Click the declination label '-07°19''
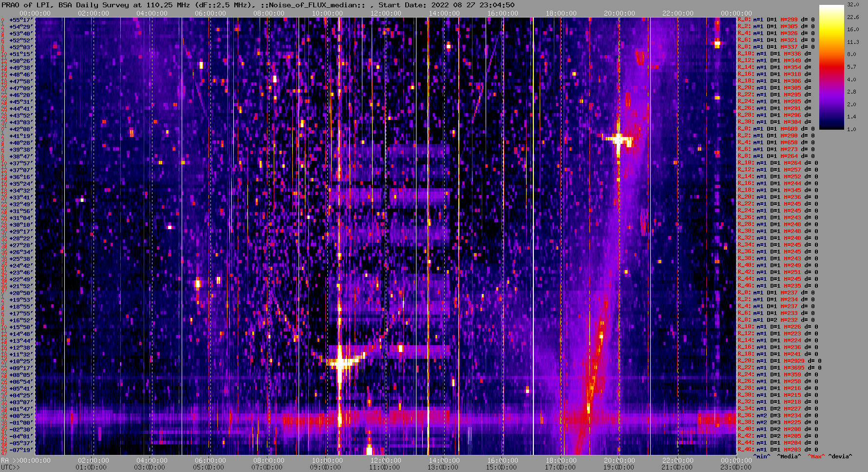Image resolution: width=868 pixels, height=472 pixels. 21,450
